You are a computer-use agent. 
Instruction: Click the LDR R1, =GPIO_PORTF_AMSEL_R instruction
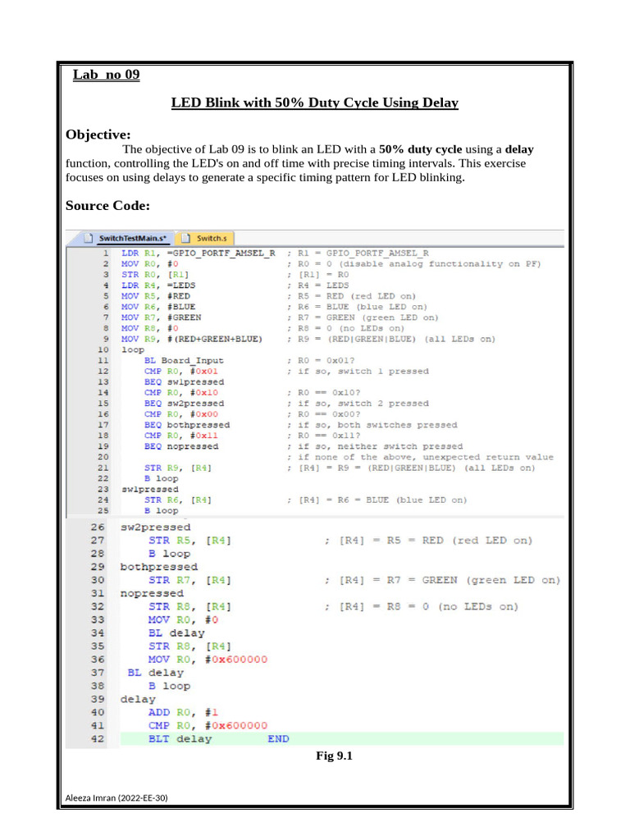point(199,253)
